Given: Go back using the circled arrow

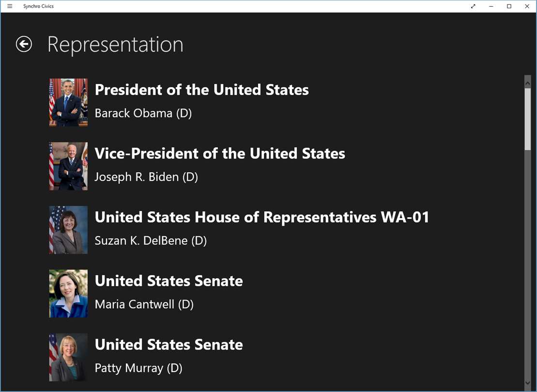Looking at the screenshot, I should 24,44.
